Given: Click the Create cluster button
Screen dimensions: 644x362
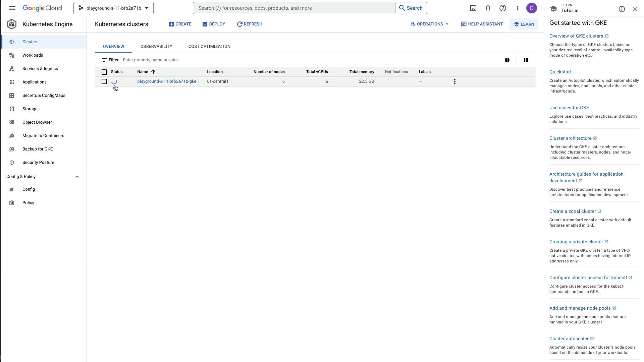Looking at the screenshot, I should (x=180, y=24).
